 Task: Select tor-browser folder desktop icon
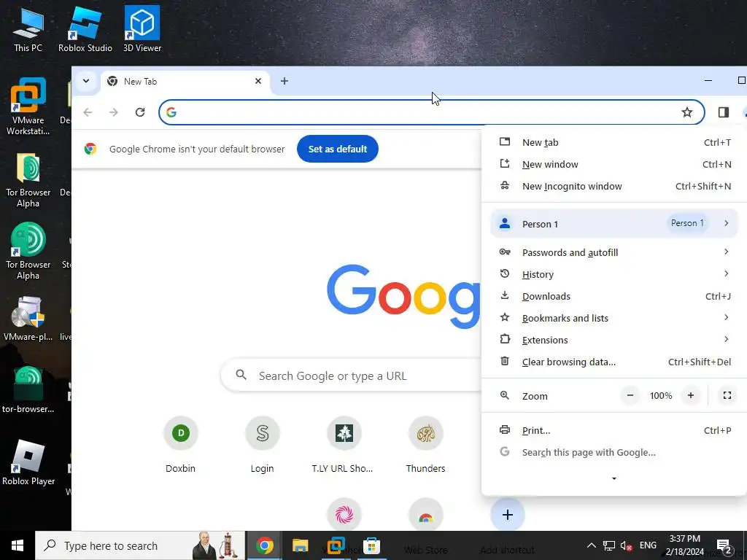tap(28, 389)
